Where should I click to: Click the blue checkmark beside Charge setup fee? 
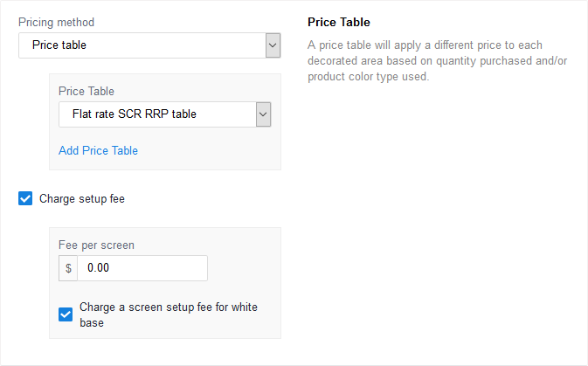(25, 199)
